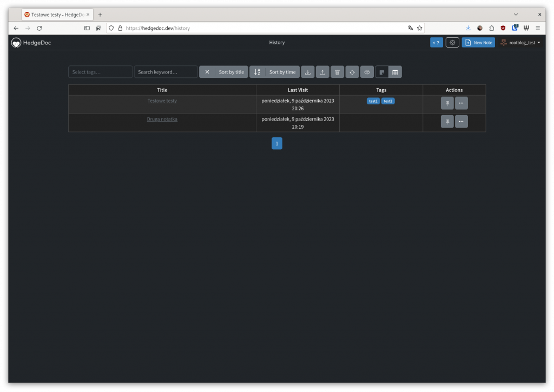This screenshot has height=392, width=554.
Task: Click the export history download icon
Action: coord(308,72)
